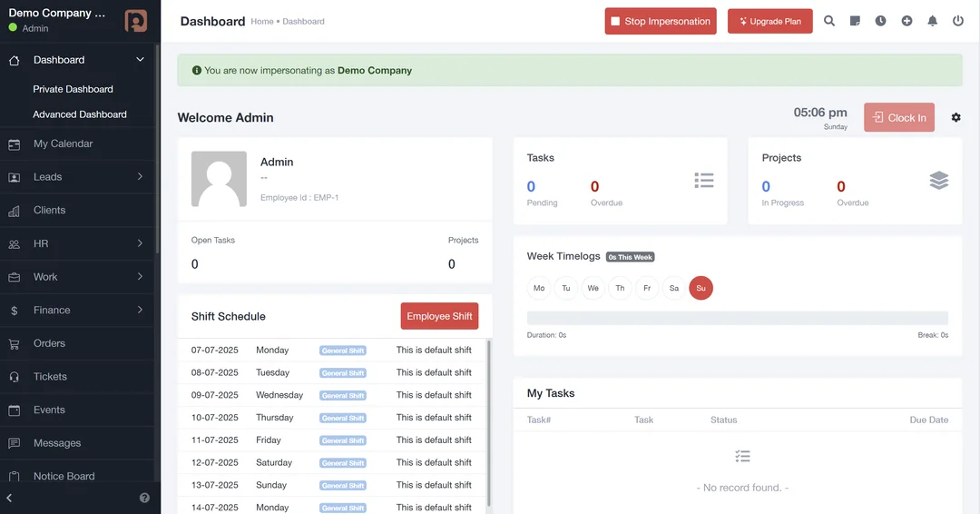Collapse sidebar with the left arrow

point(9,498)
